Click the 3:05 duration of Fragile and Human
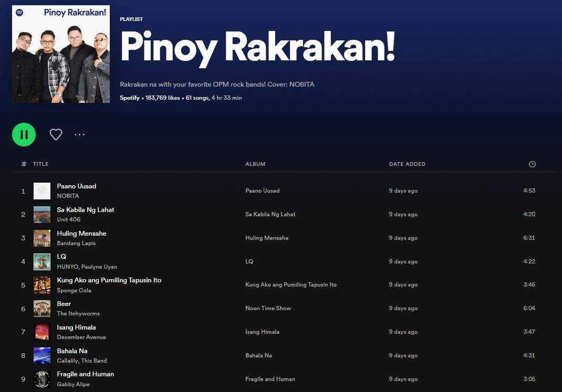This screenshot has height=392, width=562. (x=529, y=379)
